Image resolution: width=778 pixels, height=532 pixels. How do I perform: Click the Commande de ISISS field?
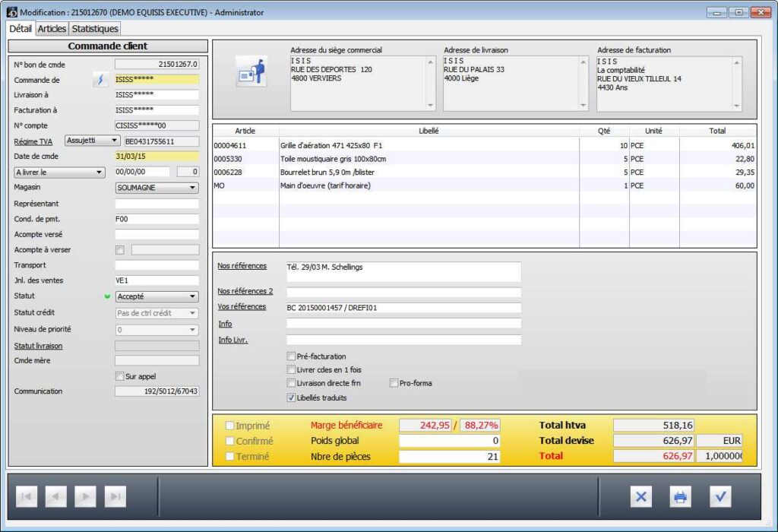(x=157, y=79)
